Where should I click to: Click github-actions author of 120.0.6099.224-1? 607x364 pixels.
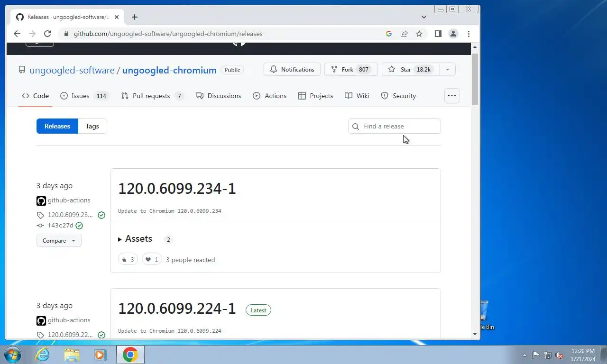pos(69,320)
